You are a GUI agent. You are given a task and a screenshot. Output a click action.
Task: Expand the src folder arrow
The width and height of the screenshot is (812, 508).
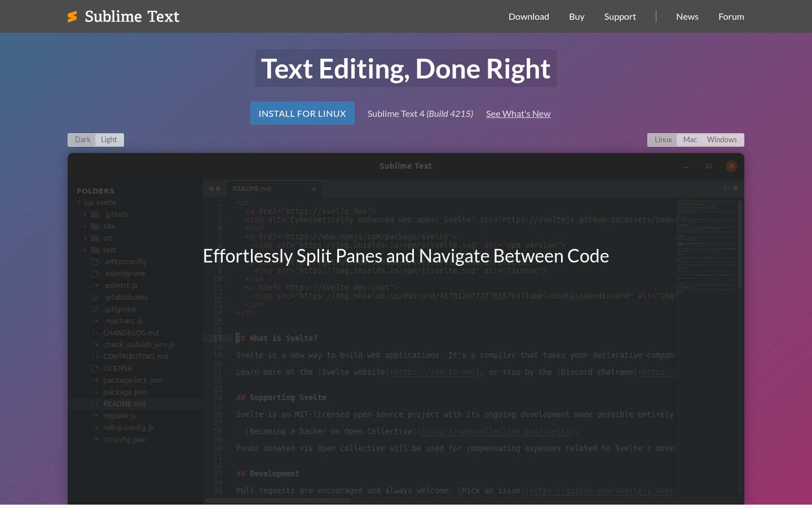pos(86,238)
